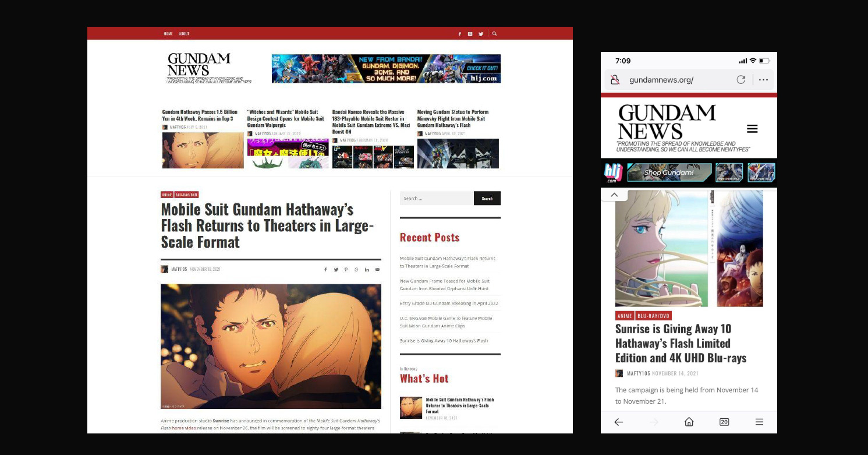
Task: Click the red BLU-RAY/DVD tag on the mobile article
Action: [x=654, y=316]
